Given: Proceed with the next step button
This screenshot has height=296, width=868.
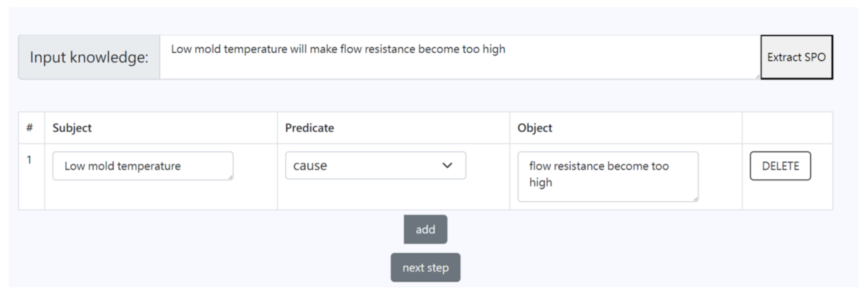Looking at the screenshot, I should click(425, 268).
